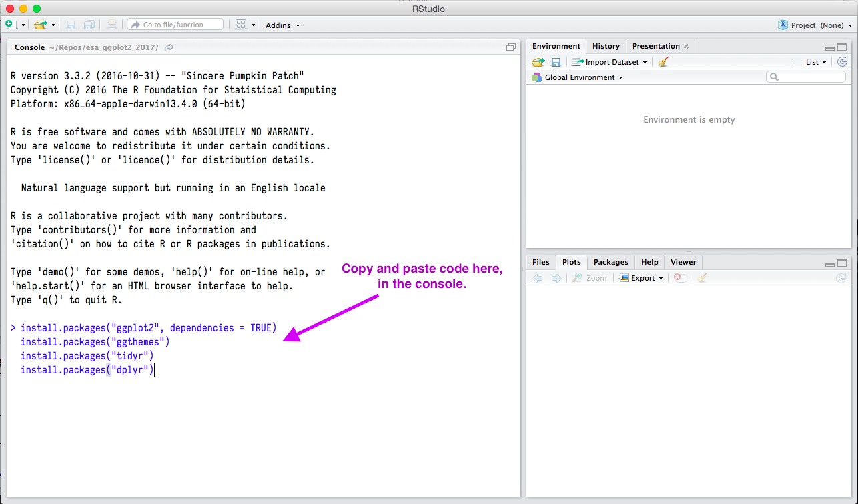Click the previous plot back arrow
Image resolution: width=858 pixels, height=504 pixels.
[538, 278]
